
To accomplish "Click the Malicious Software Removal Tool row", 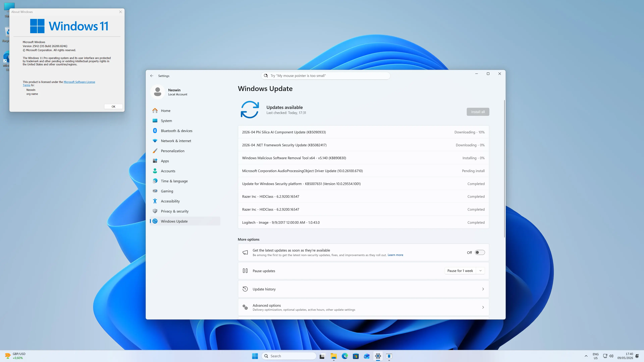I will click(363, 158).
